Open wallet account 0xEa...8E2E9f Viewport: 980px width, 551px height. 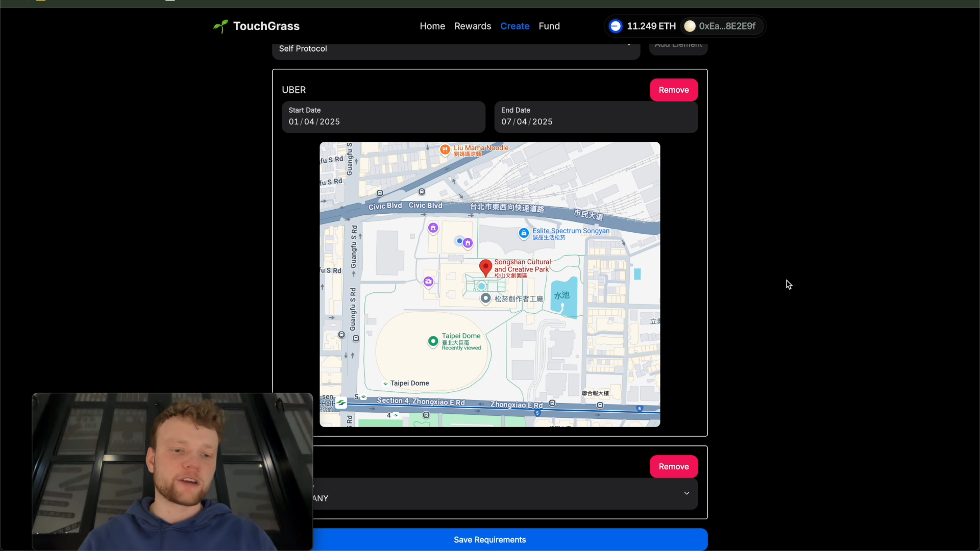click(x=721, y=26)
